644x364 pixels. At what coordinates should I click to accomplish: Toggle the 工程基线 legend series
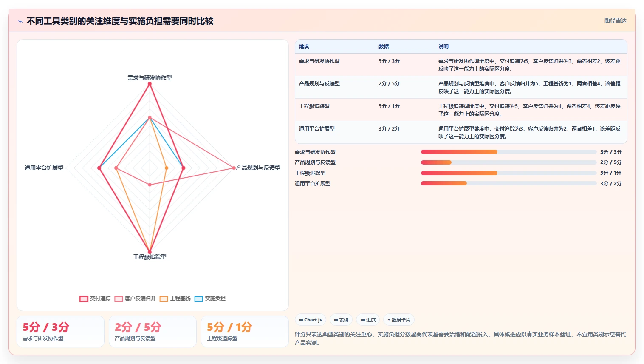[x=175, y=299]
